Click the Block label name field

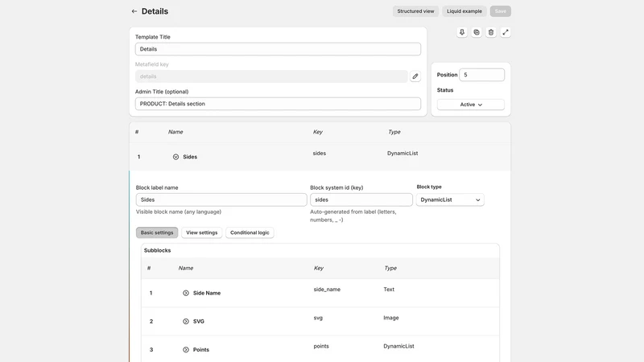click(221, 200)
